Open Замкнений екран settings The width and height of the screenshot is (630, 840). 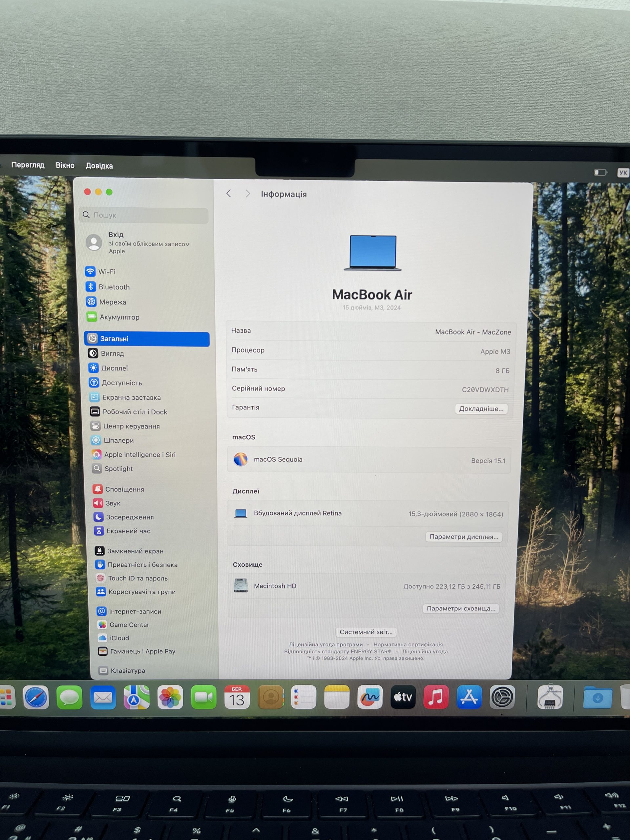130,551
